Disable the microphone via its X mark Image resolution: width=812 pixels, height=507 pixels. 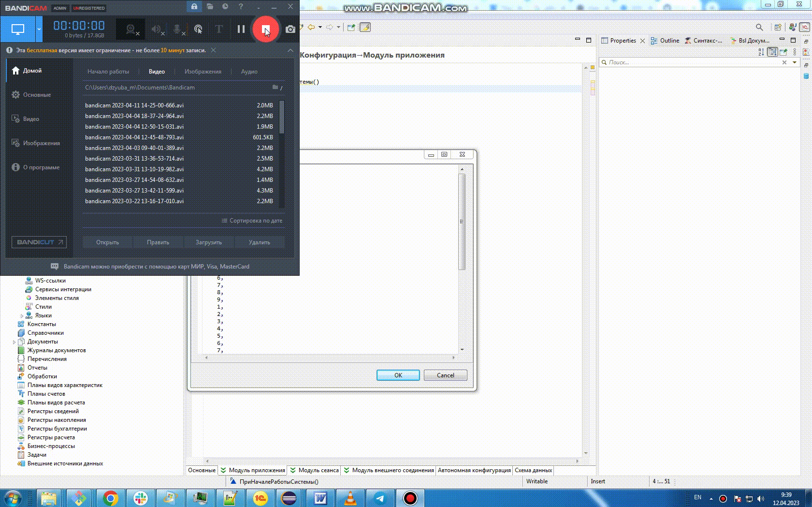point(183,34)
